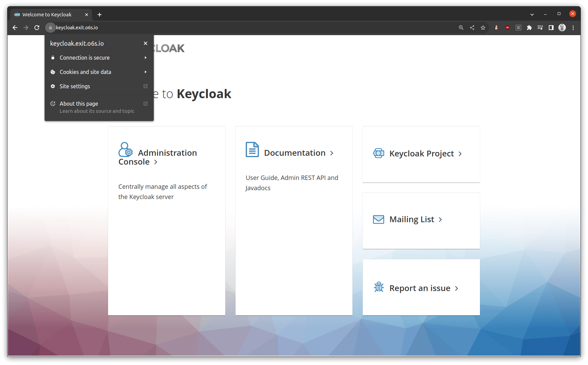The height and width of the screenshot is (365, 588).
Task: Open the tab search down arrow
Action: [x=532, y=15]
